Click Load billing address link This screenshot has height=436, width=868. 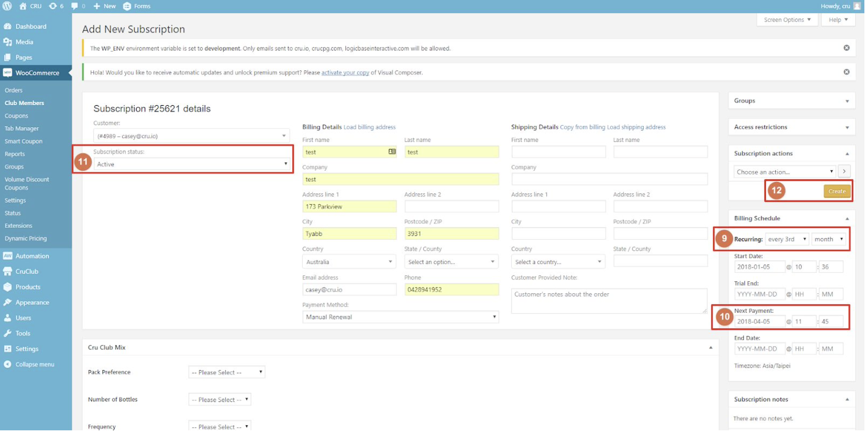tap(370, 127)
